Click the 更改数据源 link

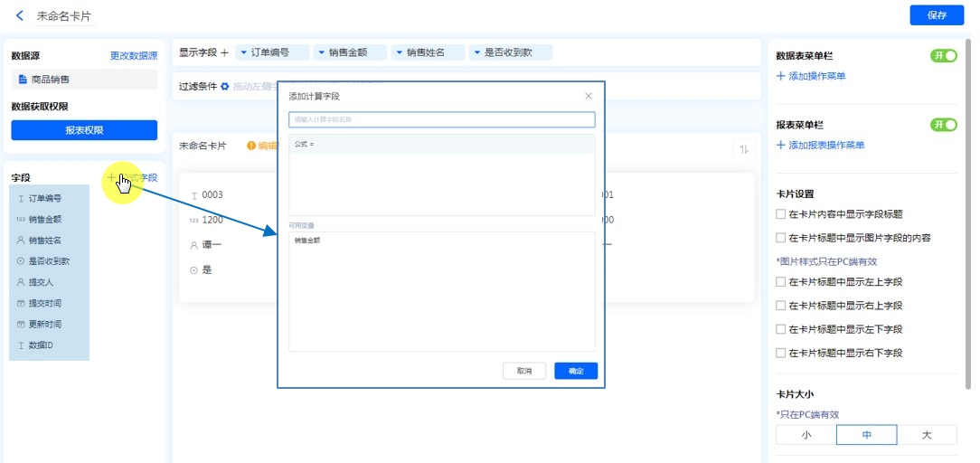coord(134,56)
